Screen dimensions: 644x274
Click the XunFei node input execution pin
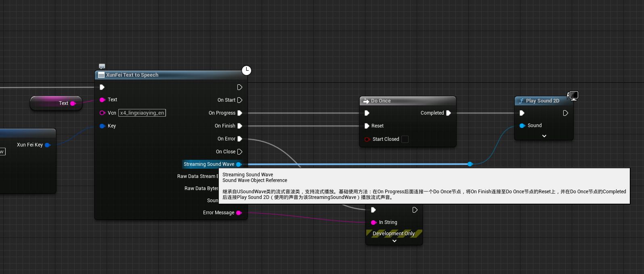[x=102, y=87]
